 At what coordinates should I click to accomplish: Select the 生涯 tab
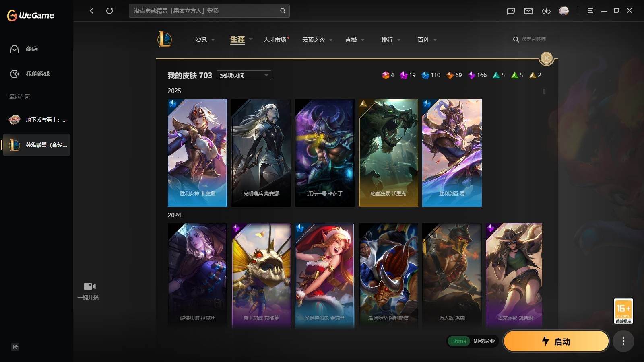click(x=237, y=39)
